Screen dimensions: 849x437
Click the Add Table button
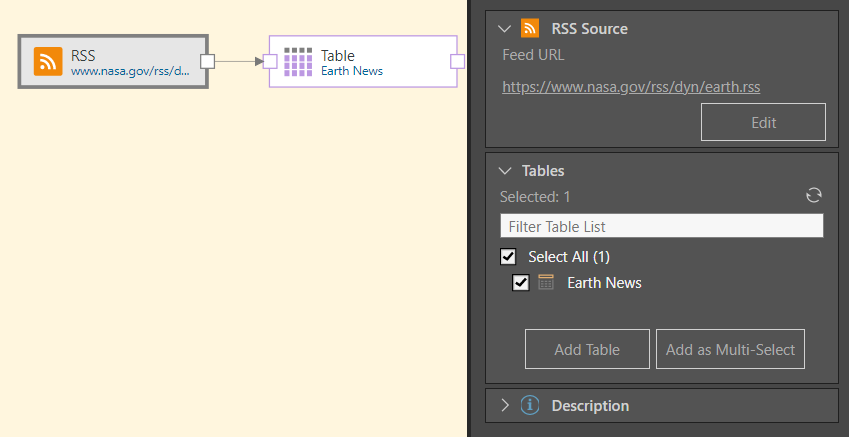587,350
